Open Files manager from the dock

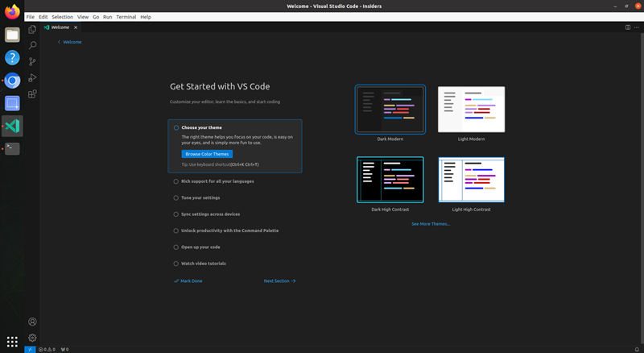point(12,35)
